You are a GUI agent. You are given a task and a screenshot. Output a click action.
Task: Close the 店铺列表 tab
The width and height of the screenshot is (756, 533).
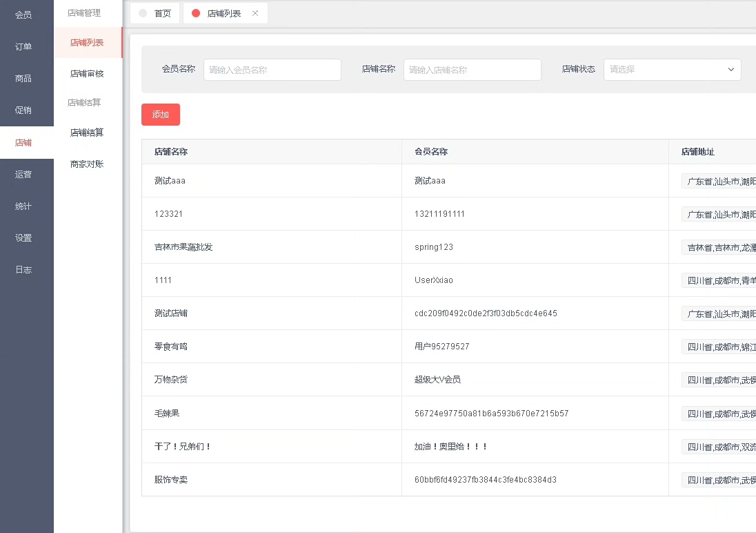[x=255, y=13]
